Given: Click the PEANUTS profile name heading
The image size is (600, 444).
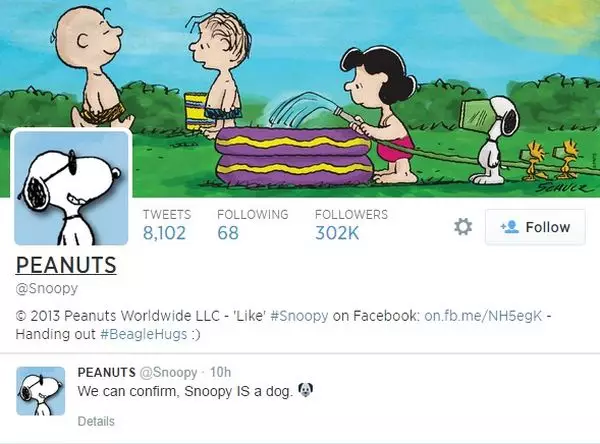Looking at the screenshot, I should [x=66, y=265].
